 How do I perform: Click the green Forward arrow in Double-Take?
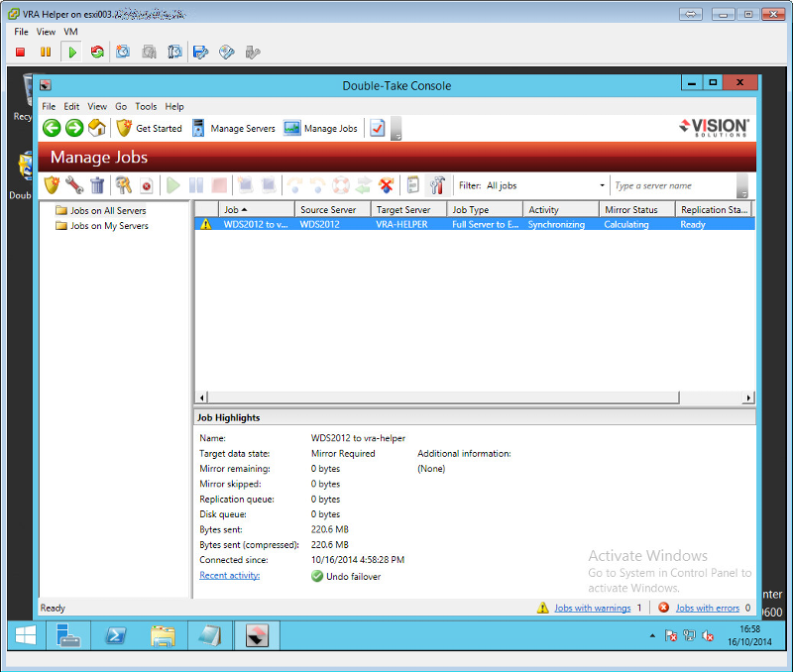point(74,129)
